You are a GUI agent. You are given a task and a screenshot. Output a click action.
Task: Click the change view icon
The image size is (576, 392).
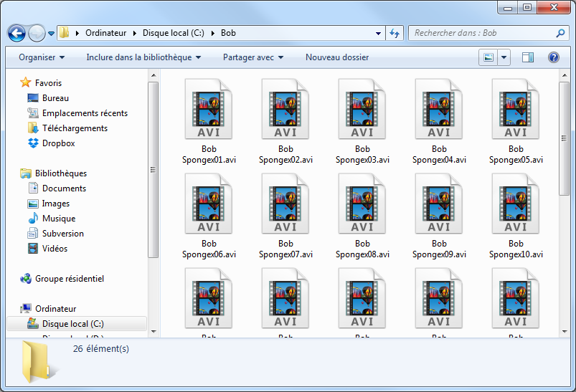click(488, 57)
